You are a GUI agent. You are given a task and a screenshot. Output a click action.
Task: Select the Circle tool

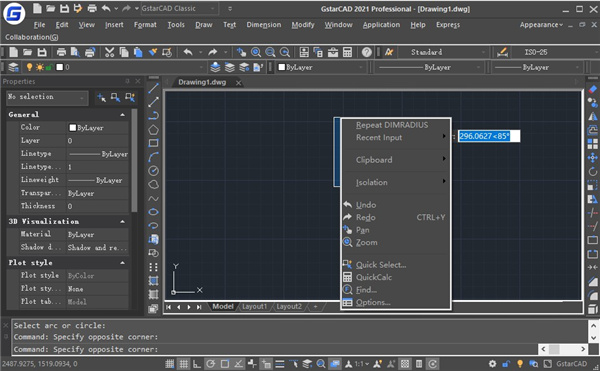[x=153, y=171]
